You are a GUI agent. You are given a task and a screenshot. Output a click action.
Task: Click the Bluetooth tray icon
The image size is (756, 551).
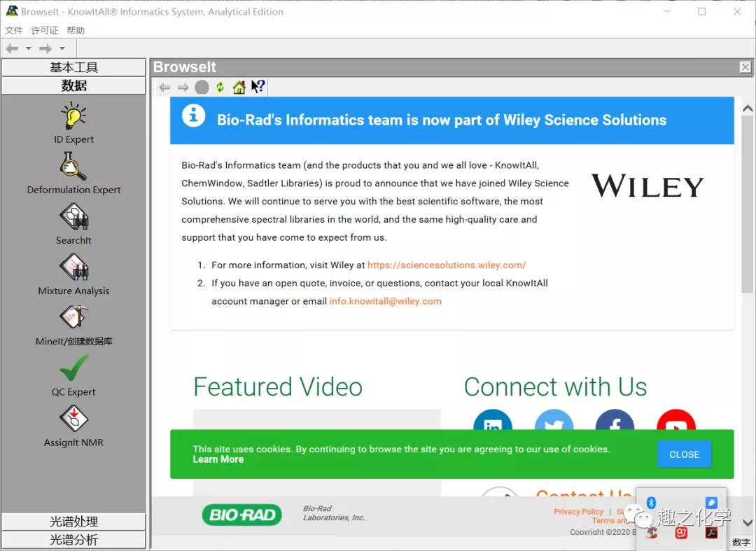coord(651,503)
